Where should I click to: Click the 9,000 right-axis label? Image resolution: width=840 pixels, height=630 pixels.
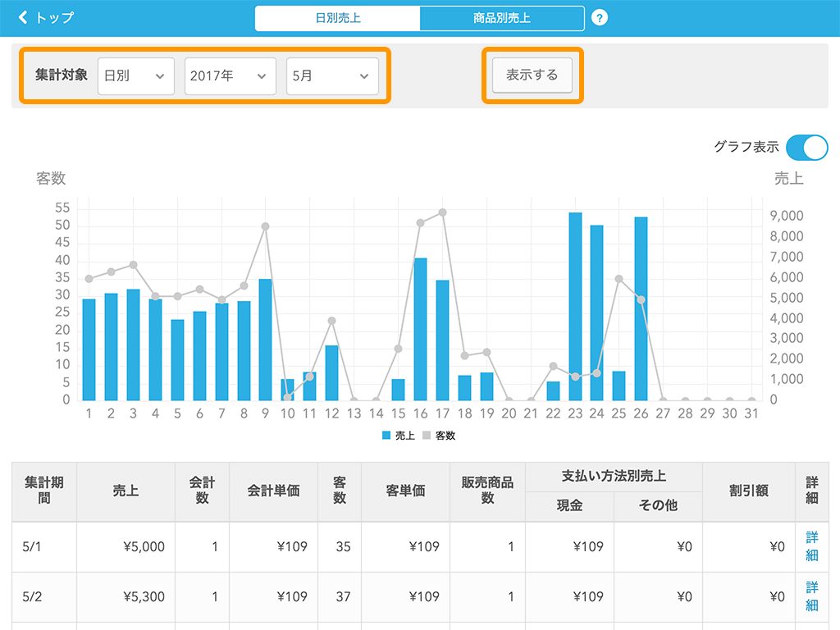[787, 216]
